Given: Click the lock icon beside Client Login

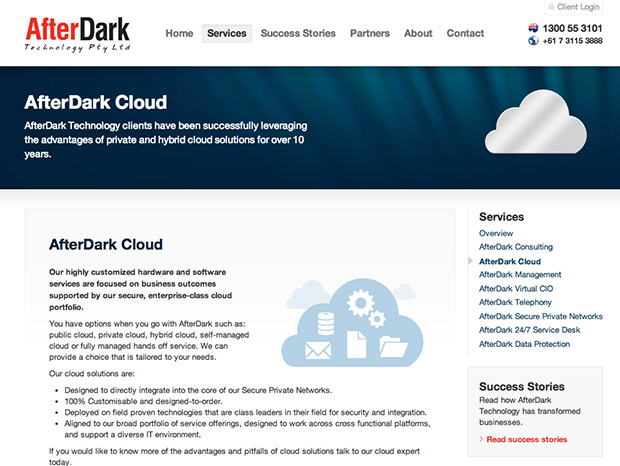Looking at the screenshot, I should 551,7.
